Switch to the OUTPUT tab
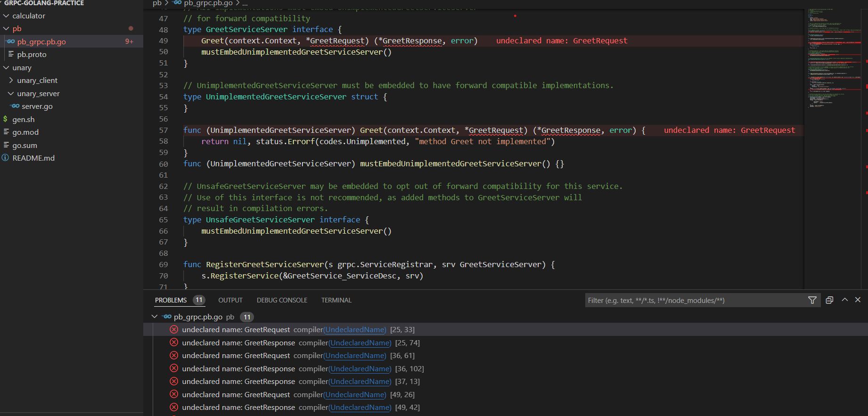This screenshot has width=868, height=416. [x=230, y=300]
